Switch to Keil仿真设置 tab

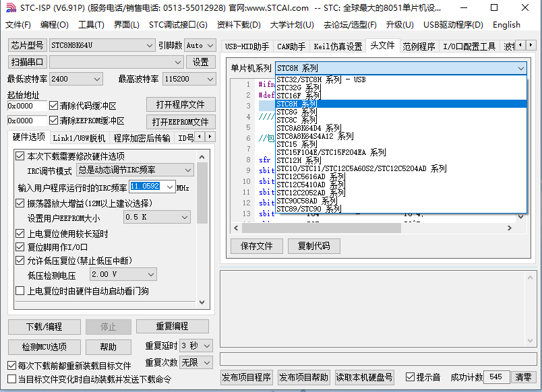click(x=338, y=46)
